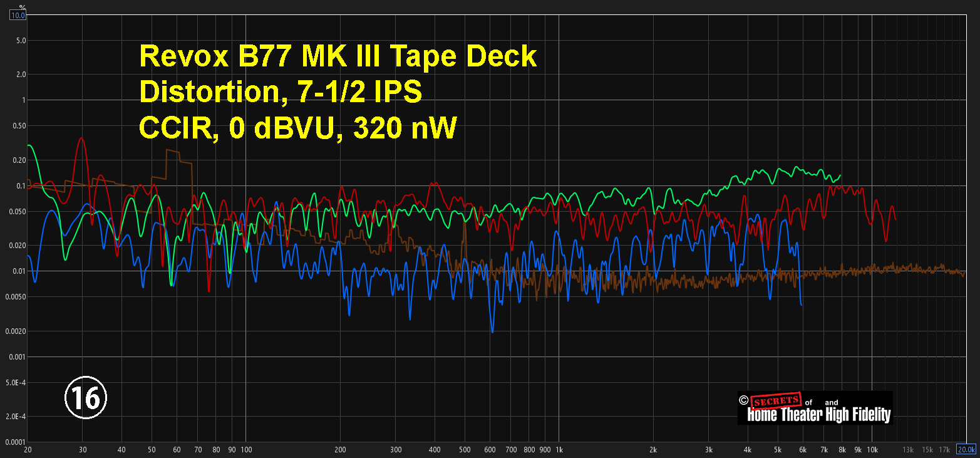The width and height of the screenshot is (980, 458).
Task: Click the 0.001 label on Y axis
Action: (16, 357)
